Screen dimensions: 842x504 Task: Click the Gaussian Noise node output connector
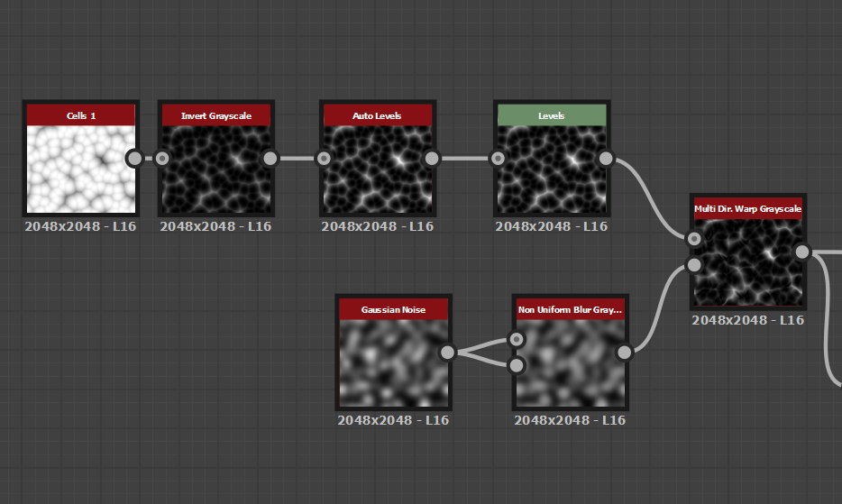(x=447, y=353)
